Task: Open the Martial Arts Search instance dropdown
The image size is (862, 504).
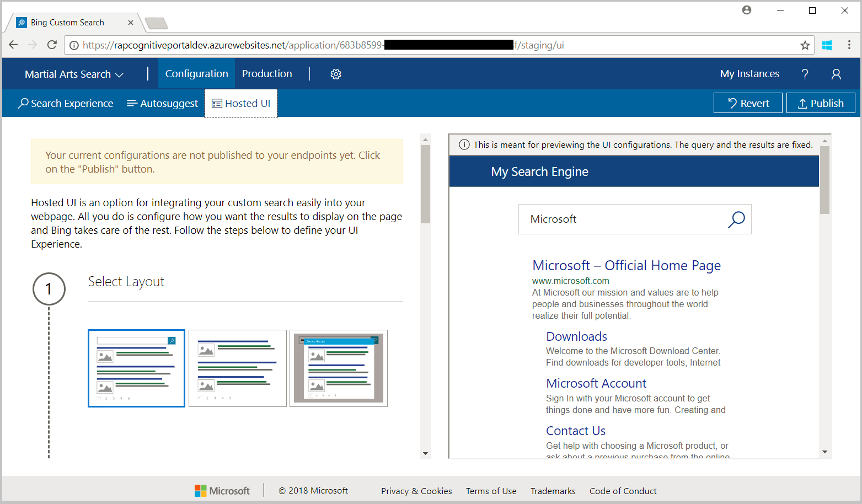Action: 73,73
